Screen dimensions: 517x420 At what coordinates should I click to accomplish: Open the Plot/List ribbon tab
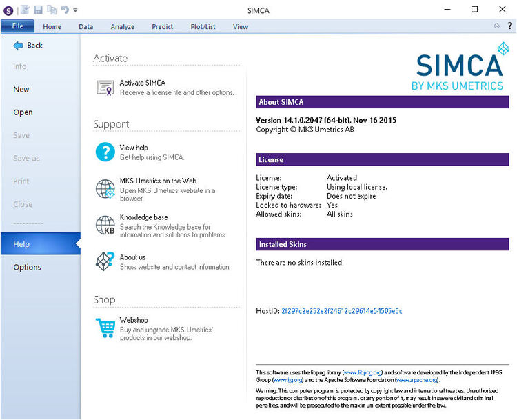(x=203, y=27)
